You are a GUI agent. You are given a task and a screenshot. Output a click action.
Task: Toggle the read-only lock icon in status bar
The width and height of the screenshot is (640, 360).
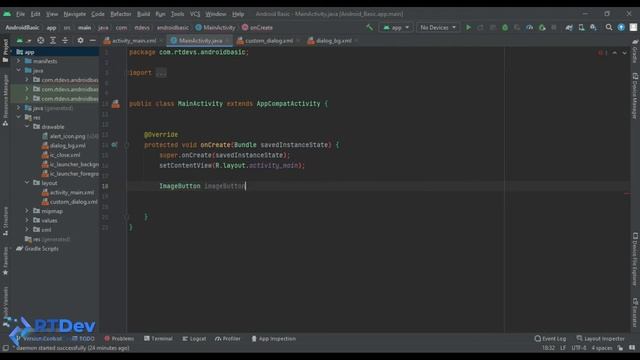pyautogui.click(x=620, y=348)
